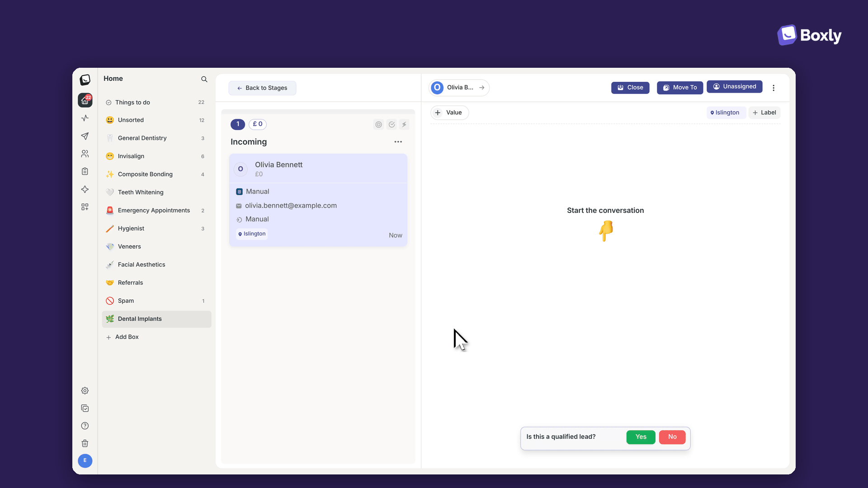Open the Unassigned assignee dropdown

pyautogui.click(x=735, y=87)
